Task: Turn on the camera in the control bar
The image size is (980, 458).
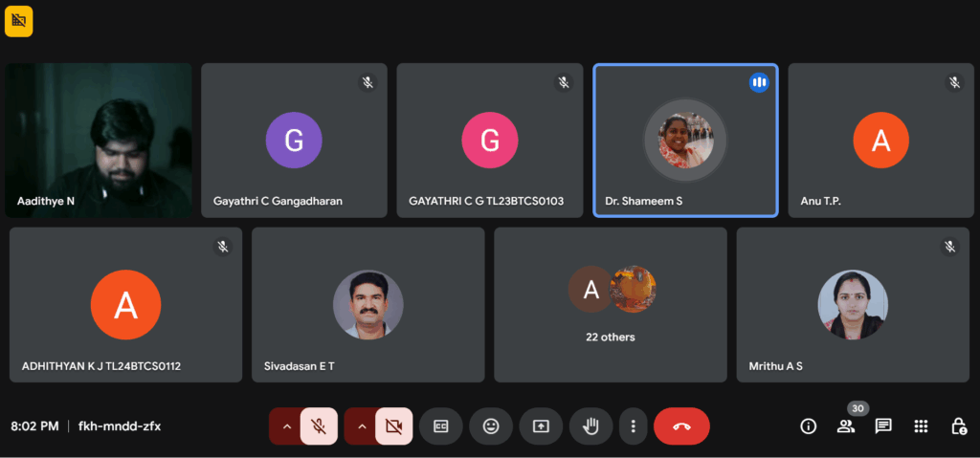Action: [393, 426]
